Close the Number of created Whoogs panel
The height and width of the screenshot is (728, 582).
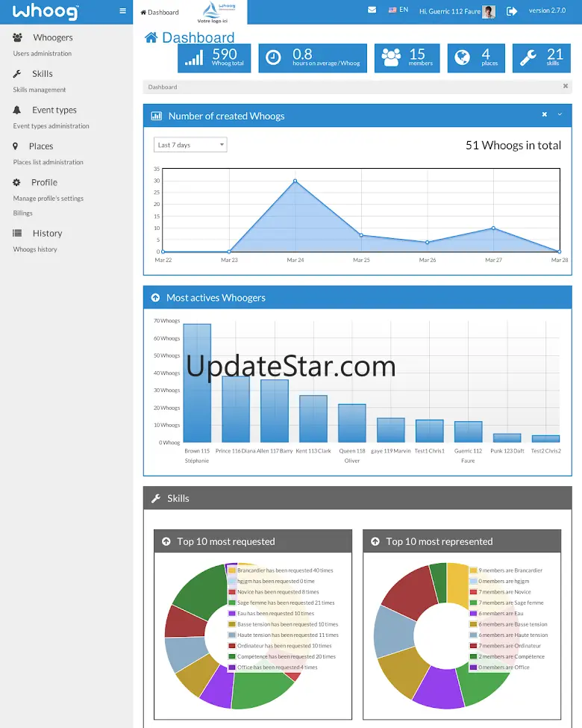545,114
